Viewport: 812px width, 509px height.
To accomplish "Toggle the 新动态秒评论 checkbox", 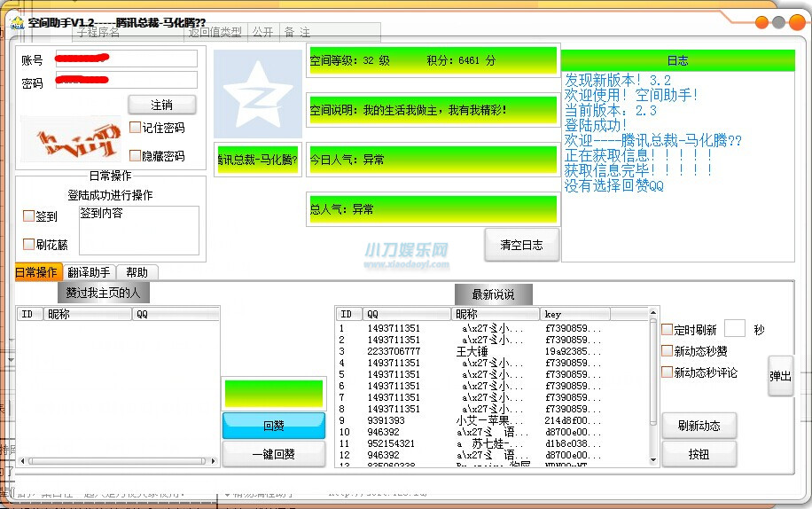I will tap(668, 372).
